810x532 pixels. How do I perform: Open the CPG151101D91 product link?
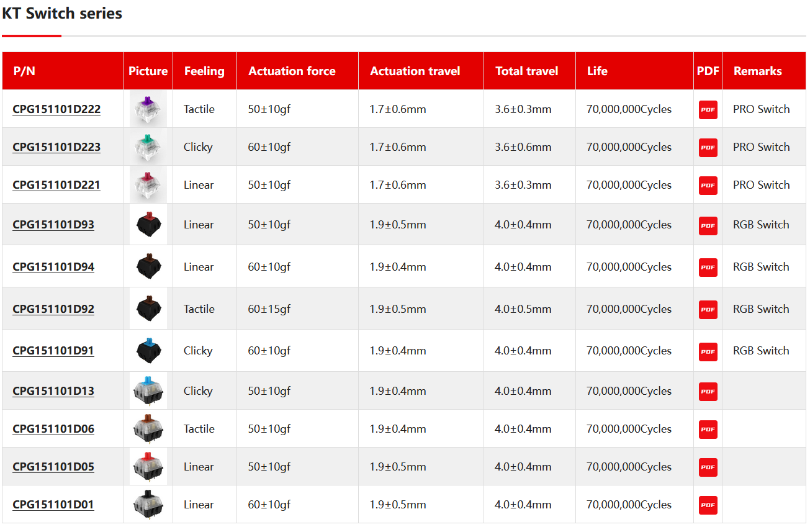(x=53, y=351)
